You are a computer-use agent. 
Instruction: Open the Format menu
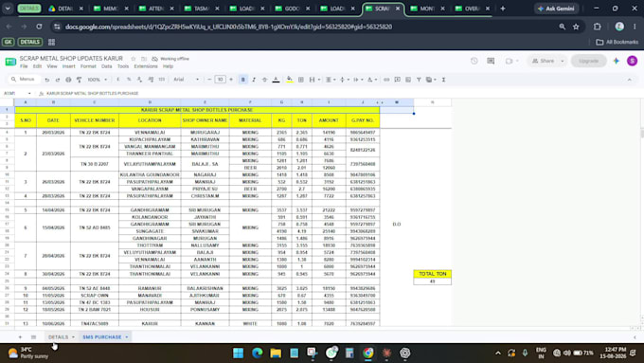tap(88, 66)
